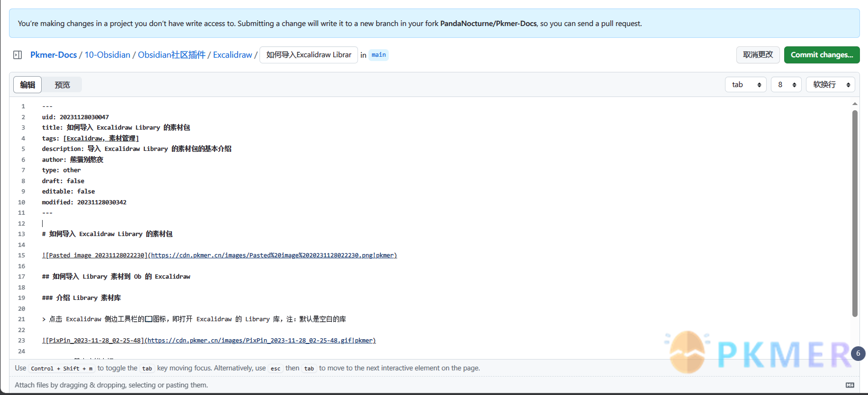This screenshot has height=395, width=868.
Task: Switch to the 预览 tab
Action: pos(62,85)
